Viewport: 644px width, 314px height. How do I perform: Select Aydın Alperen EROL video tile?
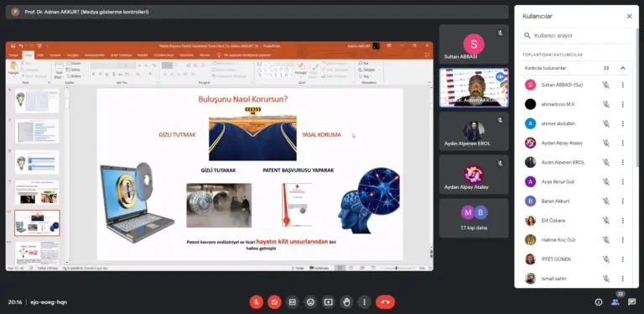click(x=474, y=131)
